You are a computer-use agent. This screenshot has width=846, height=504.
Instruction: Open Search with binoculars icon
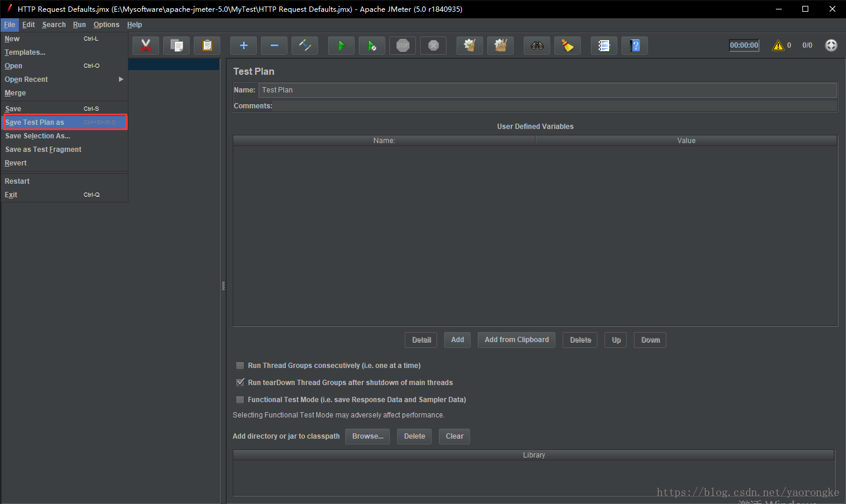point(537,45)
